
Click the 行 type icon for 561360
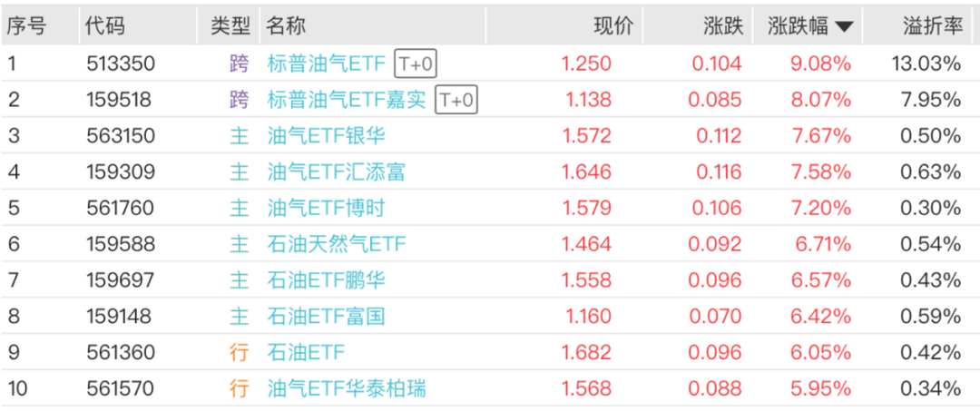[239, 352]
